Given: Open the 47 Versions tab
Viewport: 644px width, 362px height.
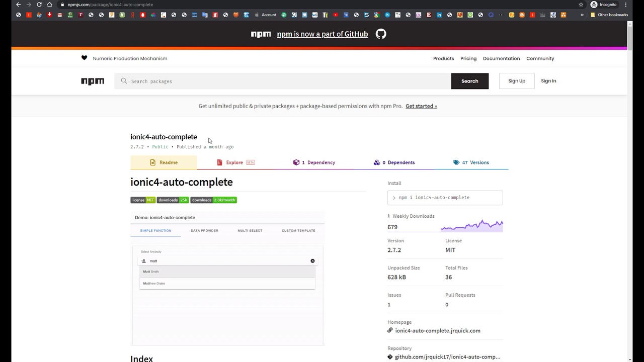Looking at the screenshot, I should coord(471,162).
